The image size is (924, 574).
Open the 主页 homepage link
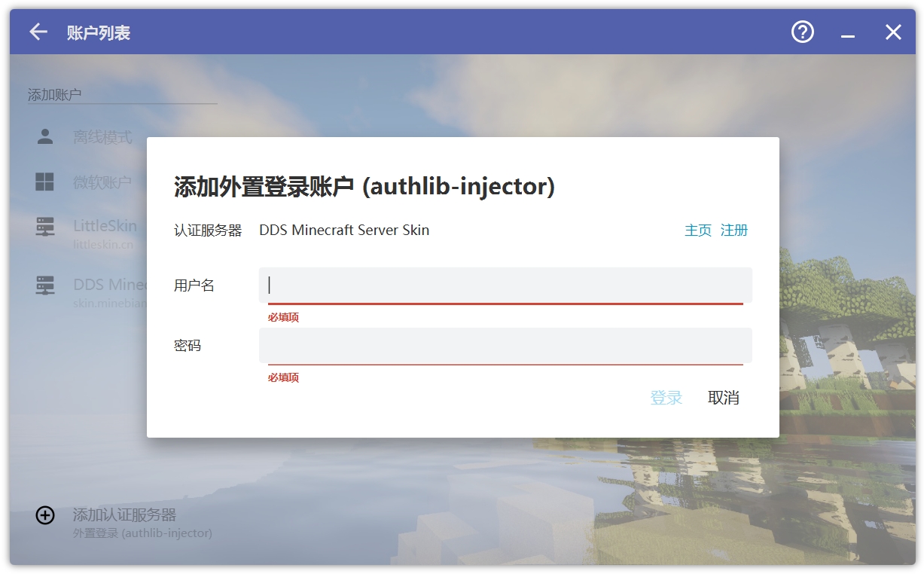697,231
